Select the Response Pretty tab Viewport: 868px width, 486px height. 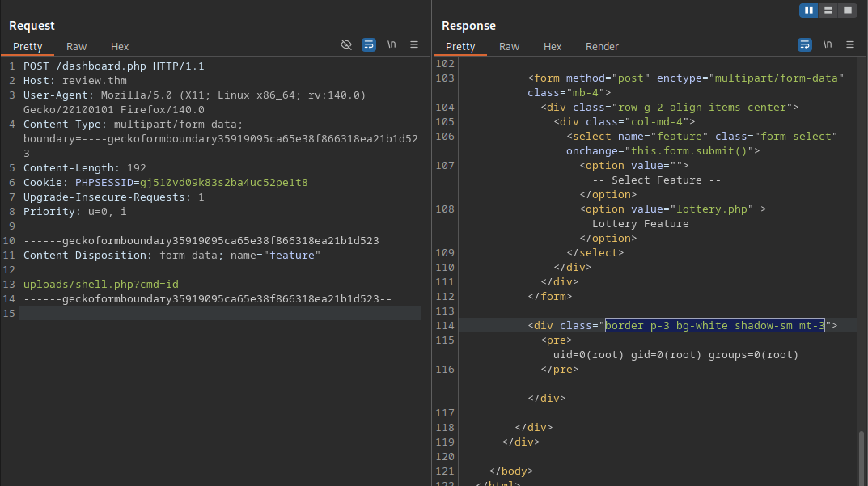[x=460, y=46]
